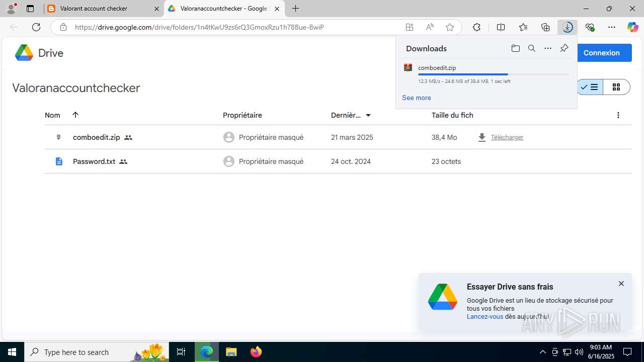Image resolution: width=644 pixels, height=362 pixels.
Task: Open the volume control in system tray
Action: (579, 352)
